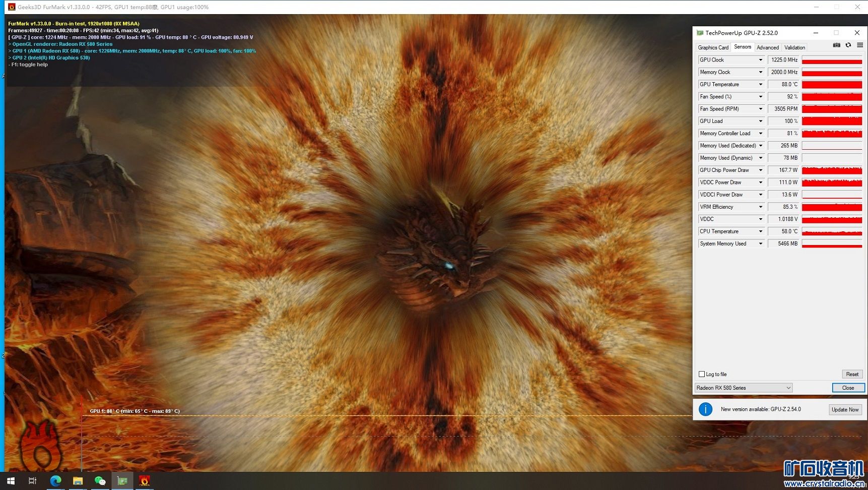
Task: Switch to the Graphics Card tab
Action: click(x=713, y=47)
